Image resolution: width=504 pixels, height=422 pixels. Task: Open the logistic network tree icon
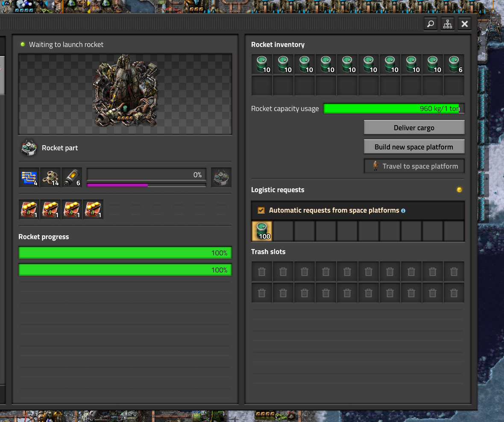tap(448, 24)
